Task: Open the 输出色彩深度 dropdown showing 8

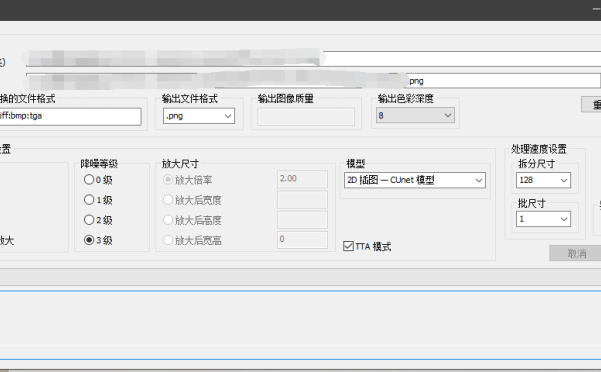Action: coord(415,115)
